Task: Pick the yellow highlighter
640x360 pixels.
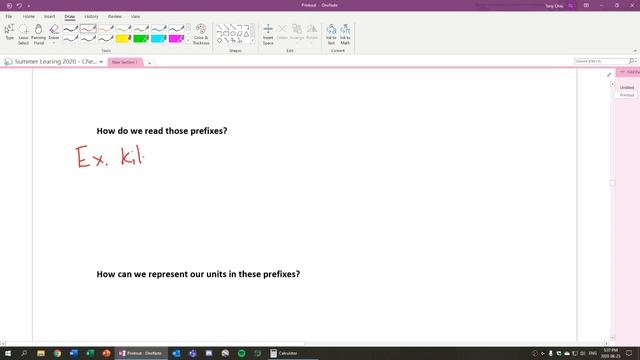Action: [x=123, y=39]
